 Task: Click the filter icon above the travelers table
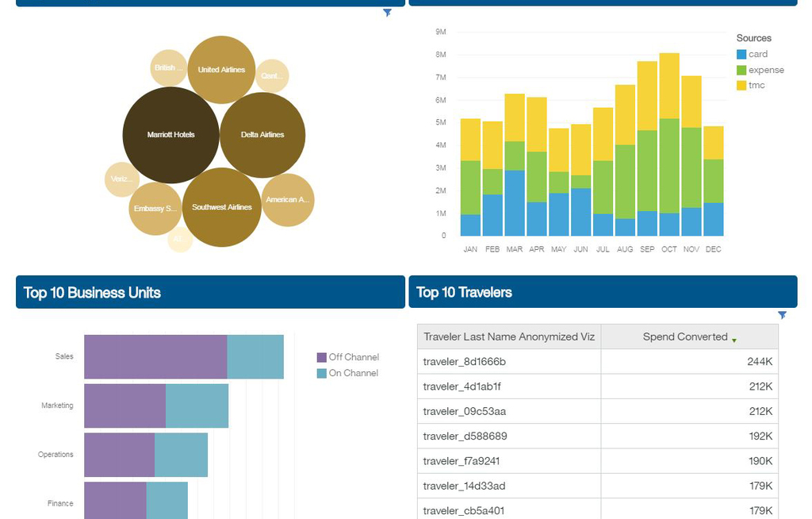point(782,315)
